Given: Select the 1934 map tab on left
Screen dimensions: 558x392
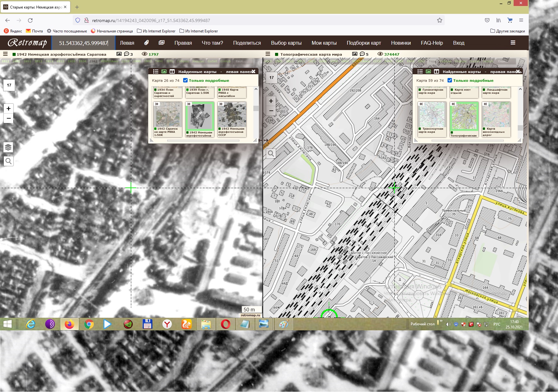Looking at the screenshot, I should [x=82, y=61].
